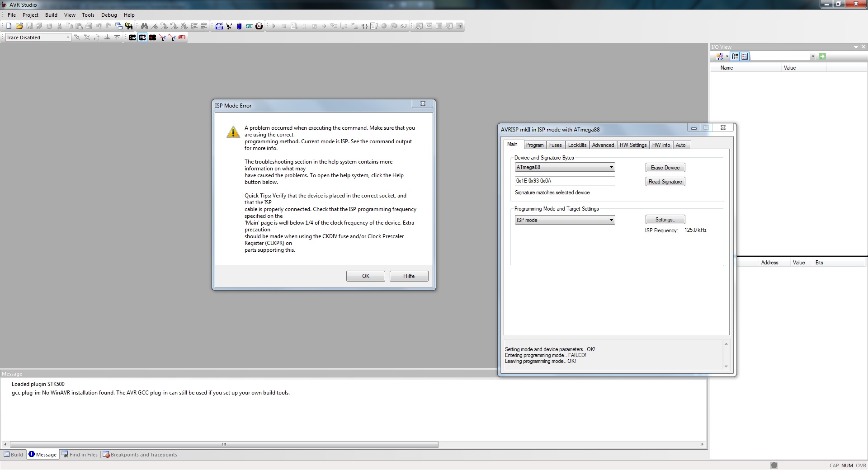Close the ISP Mode Error dialog

423,104
